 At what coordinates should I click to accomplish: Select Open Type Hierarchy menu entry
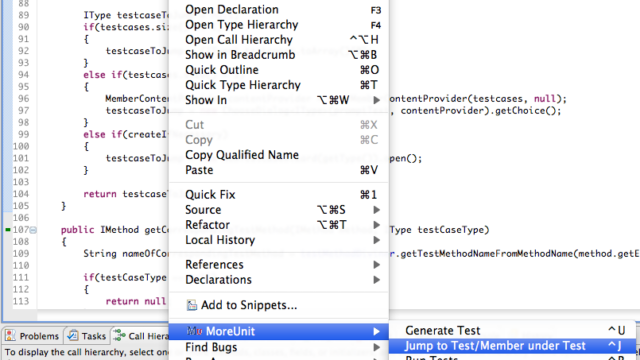coord(279,24)
